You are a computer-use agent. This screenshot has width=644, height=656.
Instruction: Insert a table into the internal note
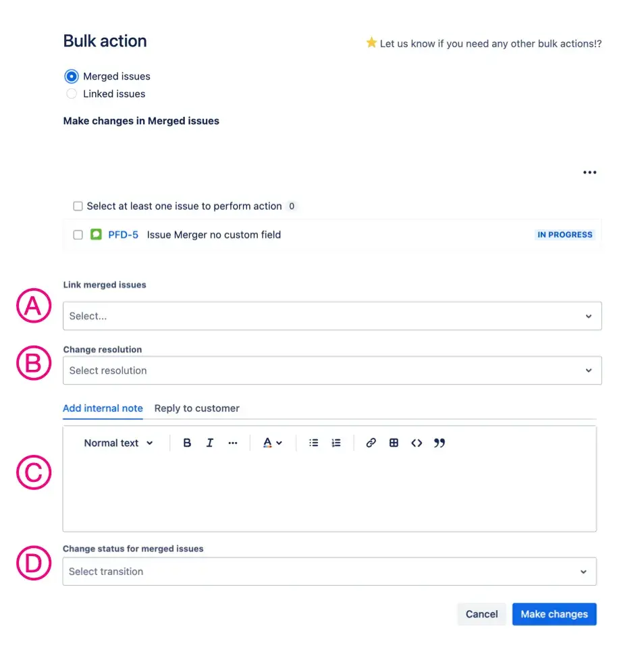coord(394,443)
